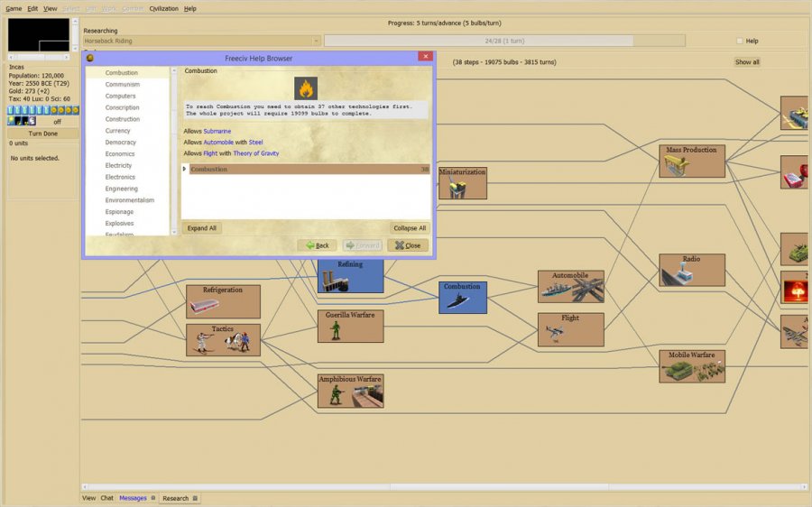The height and width of the screenshot is (507, 812).
Task: Open the Researching Horseback Riding dropdown
Action: click(x=202, y=41)
